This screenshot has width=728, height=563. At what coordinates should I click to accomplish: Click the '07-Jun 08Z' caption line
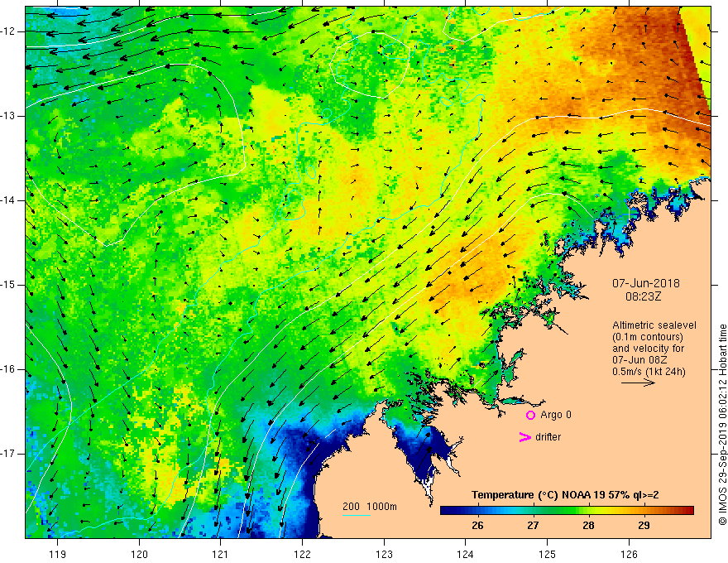(638, 360)
